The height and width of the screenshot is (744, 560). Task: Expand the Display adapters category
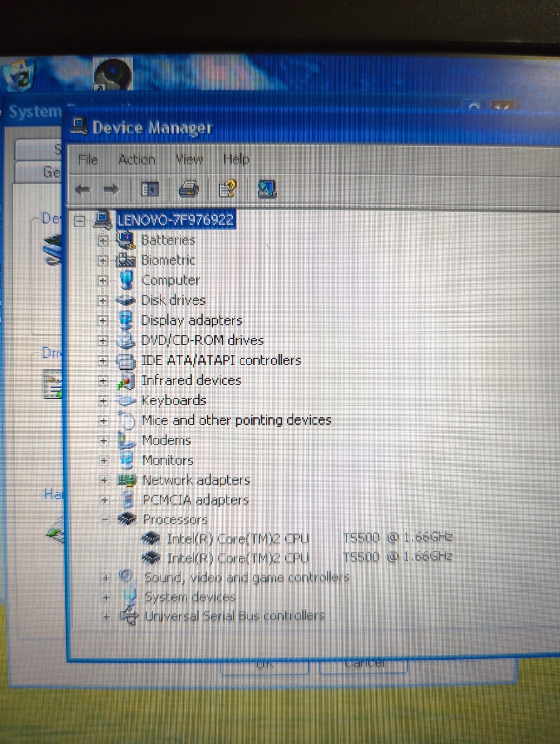(103, 321)
